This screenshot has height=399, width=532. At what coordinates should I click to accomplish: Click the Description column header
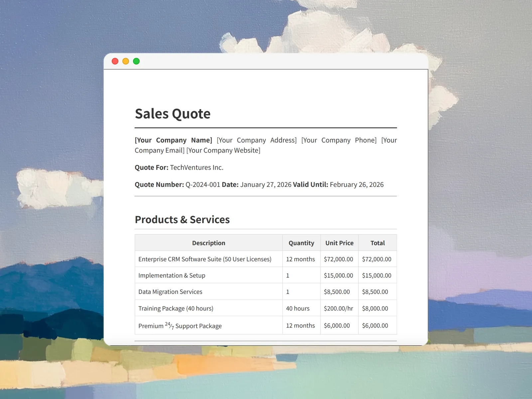click(x=208, y=243)
